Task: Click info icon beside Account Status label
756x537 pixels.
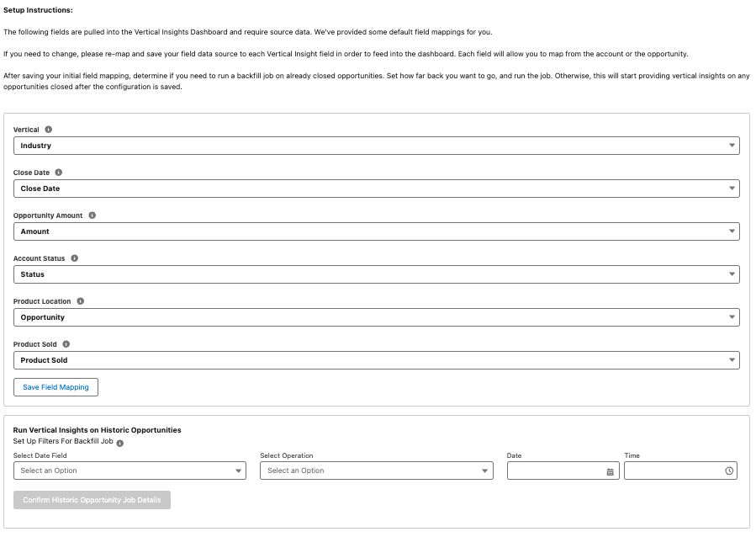Action: [74, 258]
